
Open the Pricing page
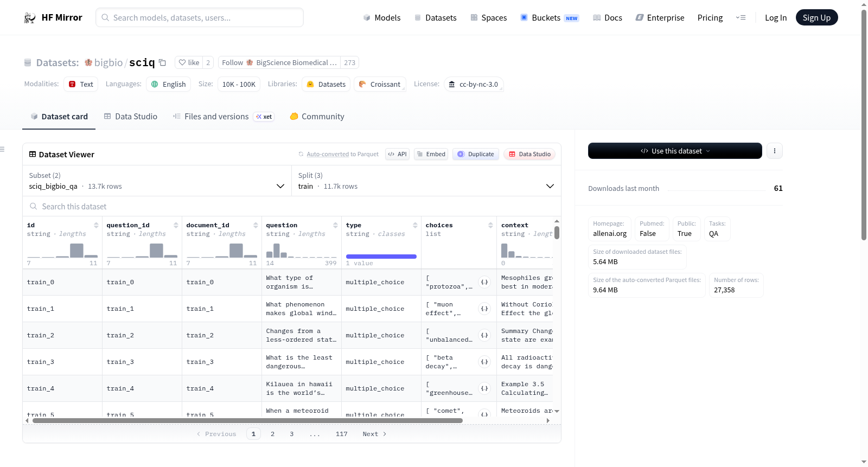[x=710, y=18]
